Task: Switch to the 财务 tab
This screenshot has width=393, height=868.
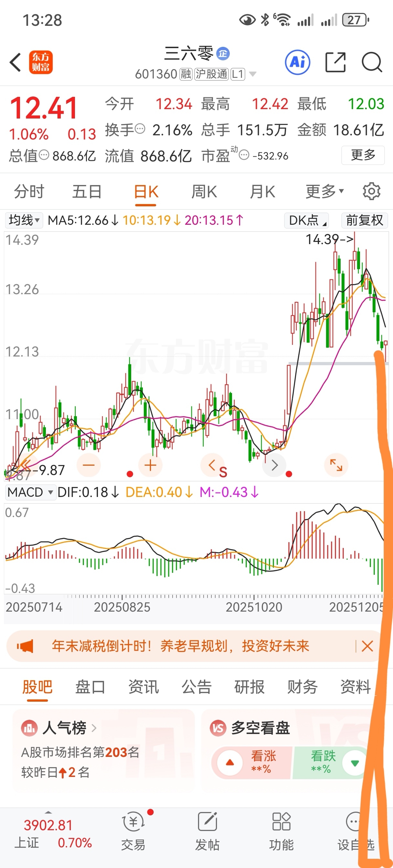Action: pyautogui.click(x=302, y=687)
